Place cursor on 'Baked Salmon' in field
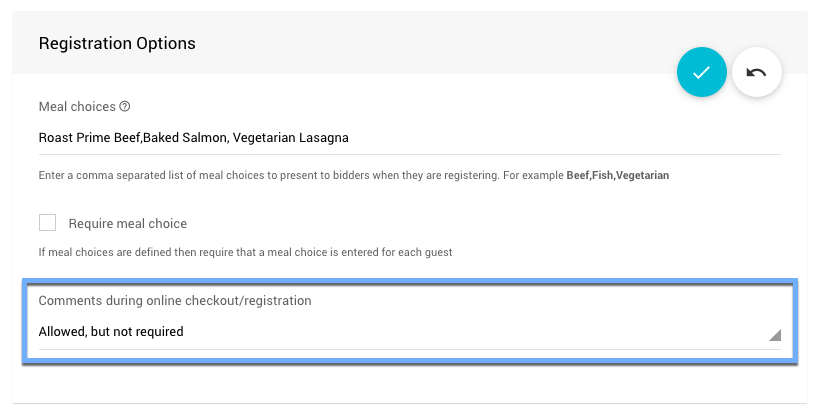Viewport: 816px width, 414px height. [x=187, y=138]
